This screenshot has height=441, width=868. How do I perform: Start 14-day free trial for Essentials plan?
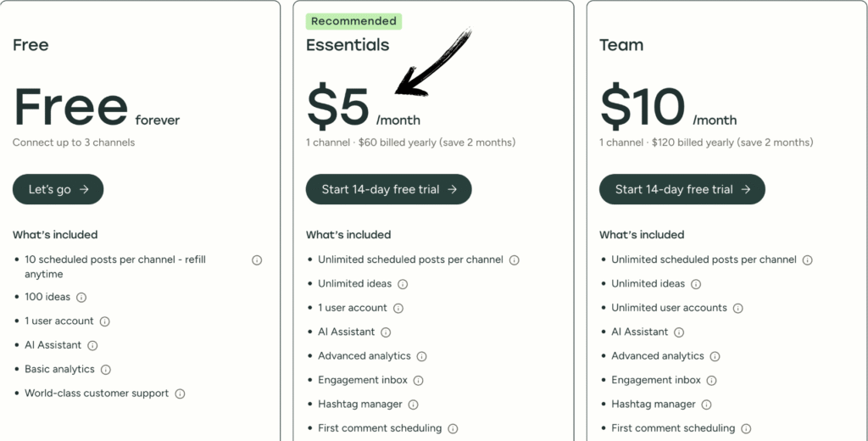pos(388,190)
